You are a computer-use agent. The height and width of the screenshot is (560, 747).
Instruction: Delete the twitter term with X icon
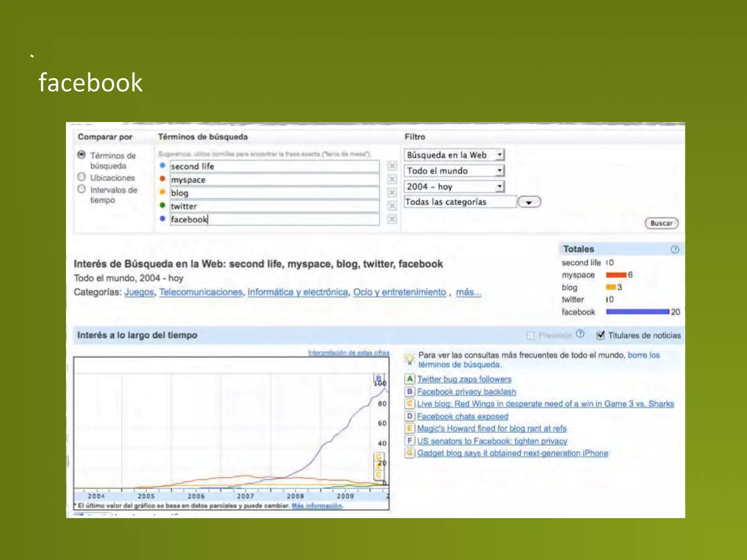click(x=392, y=206)
